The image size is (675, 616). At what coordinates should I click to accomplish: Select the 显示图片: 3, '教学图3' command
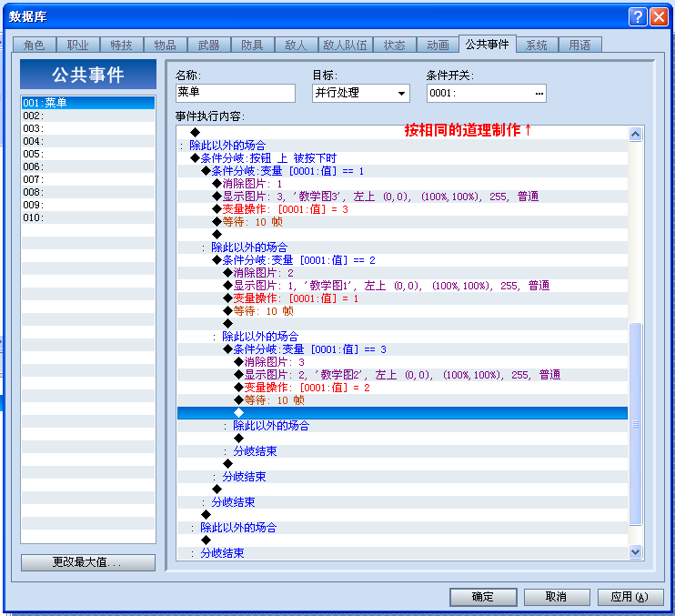coord(402,197)
